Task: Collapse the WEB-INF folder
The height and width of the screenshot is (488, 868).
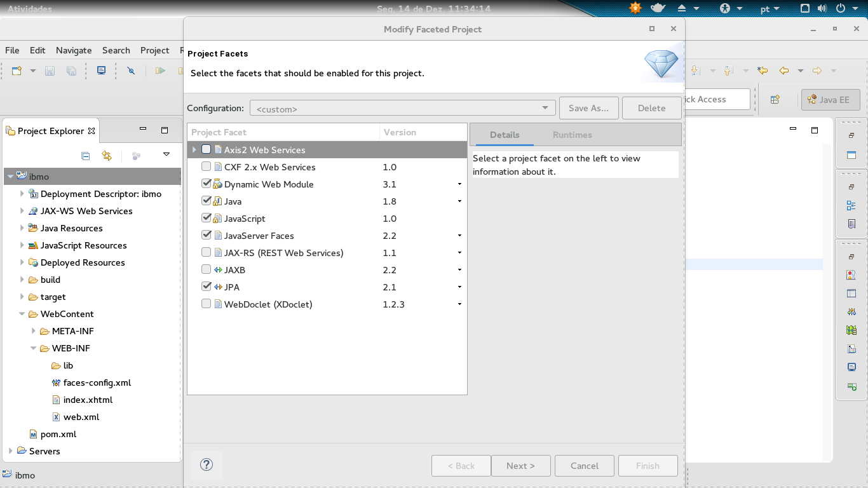Action: [x=34, y=348]
